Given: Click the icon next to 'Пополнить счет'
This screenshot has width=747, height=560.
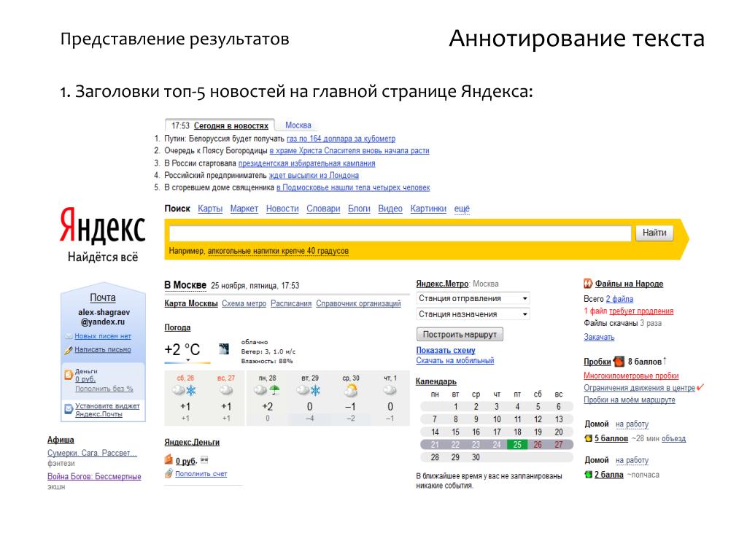Looking at the screenshot, I should click(x=169, y=473).
